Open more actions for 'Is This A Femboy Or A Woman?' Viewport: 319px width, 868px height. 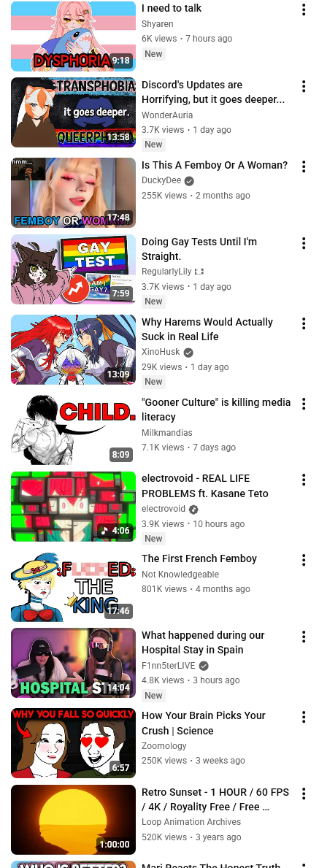coord(304,166)
